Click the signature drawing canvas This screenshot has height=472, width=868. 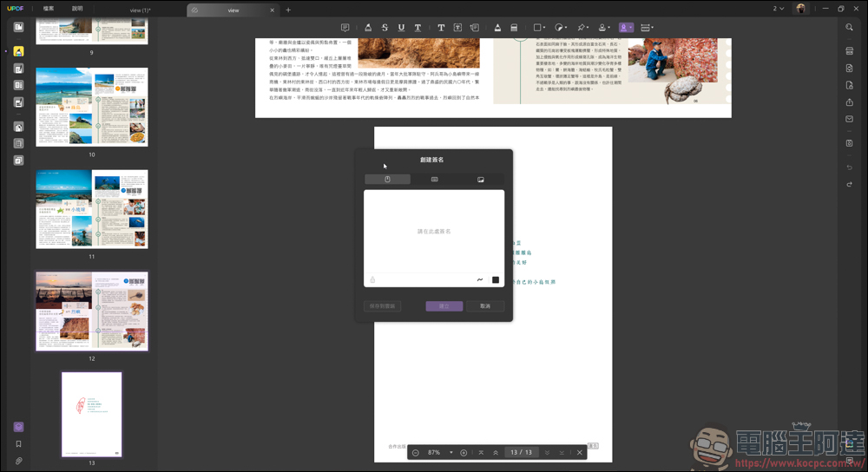pyautogui.click(x=434, y=232)
